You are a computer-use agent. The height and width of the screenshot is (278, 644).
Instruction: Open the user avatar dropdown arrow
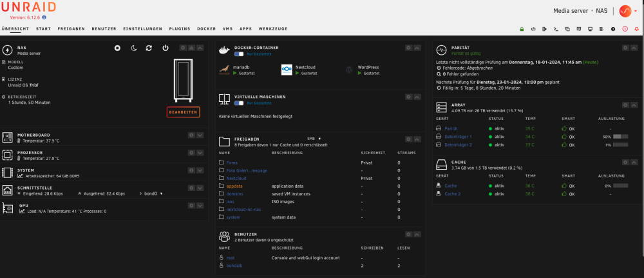point(636,11)
